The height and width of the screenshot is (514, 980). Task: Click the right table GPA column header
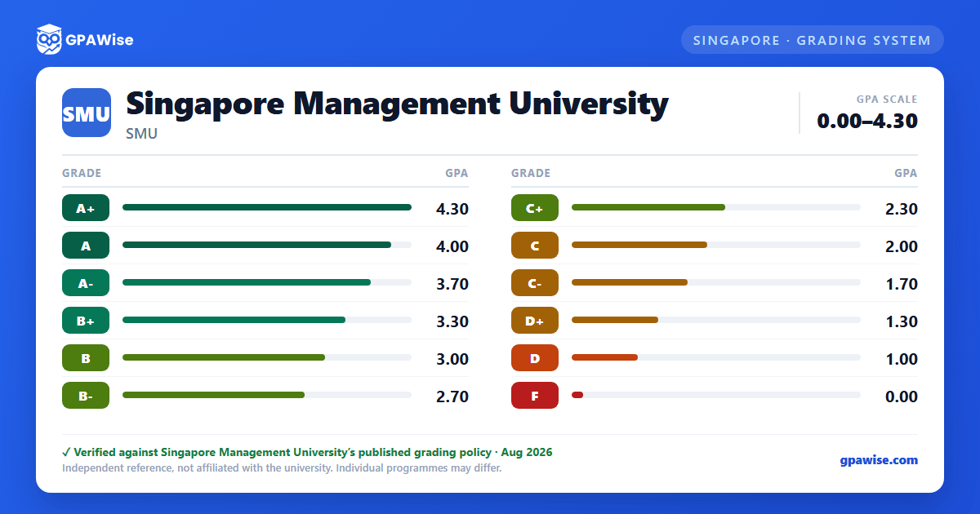906,173
